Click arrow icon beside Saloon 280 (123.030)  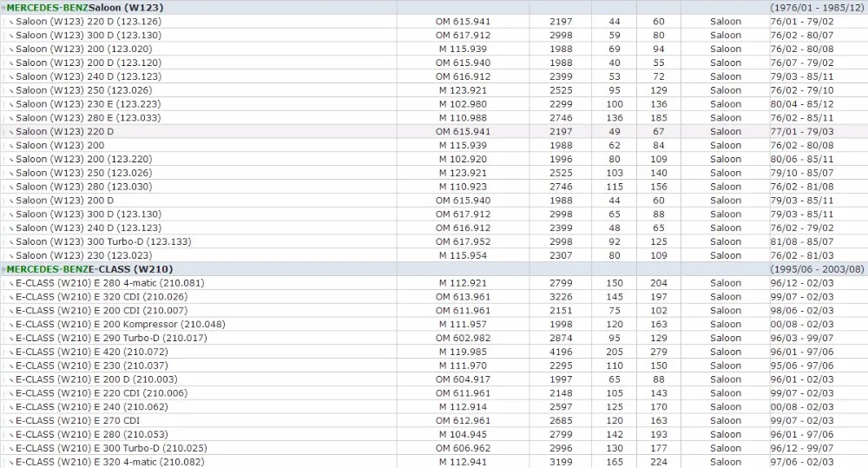(x=11, y=188)
